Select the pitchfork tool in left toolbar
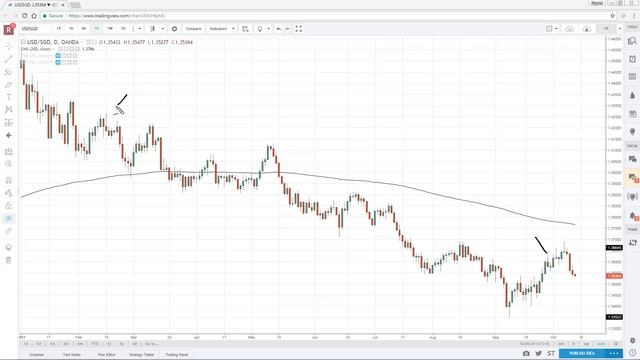This screenshot has height=360, width=640. tap(9, 72)
